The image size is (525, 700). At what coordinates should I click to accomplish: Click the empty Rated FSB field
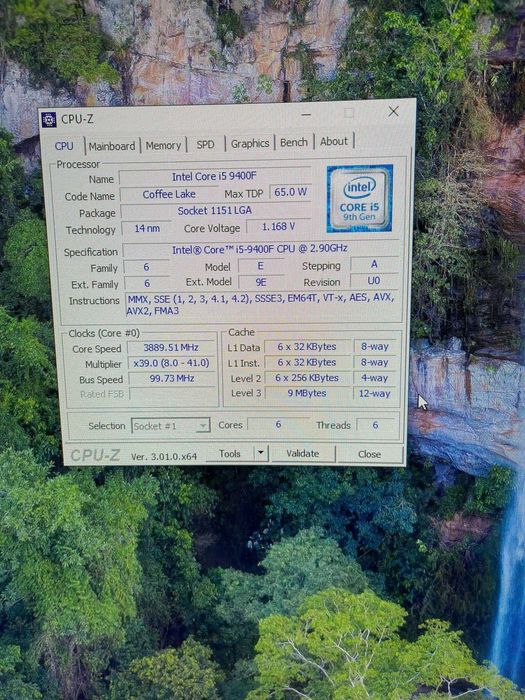click(172, 394)
